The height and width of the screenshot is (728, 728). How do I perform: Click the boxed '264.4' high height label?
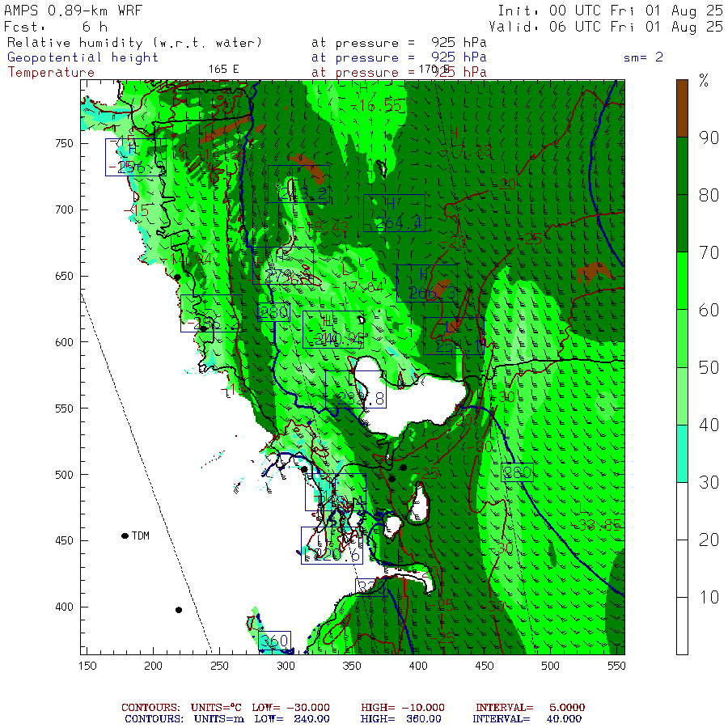[x=394, y=213]
